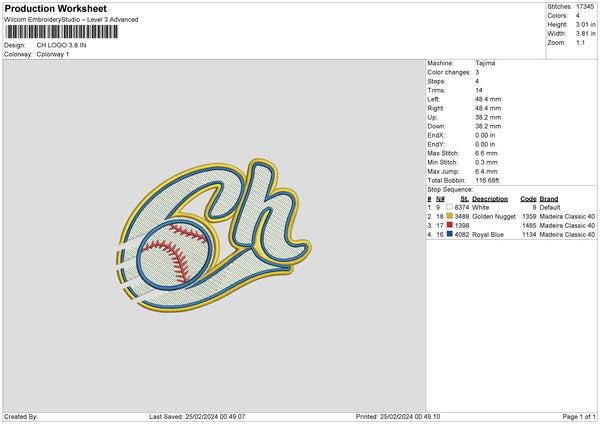
Task: Click the Height value 3.01 in
Action: pos(585,24)
